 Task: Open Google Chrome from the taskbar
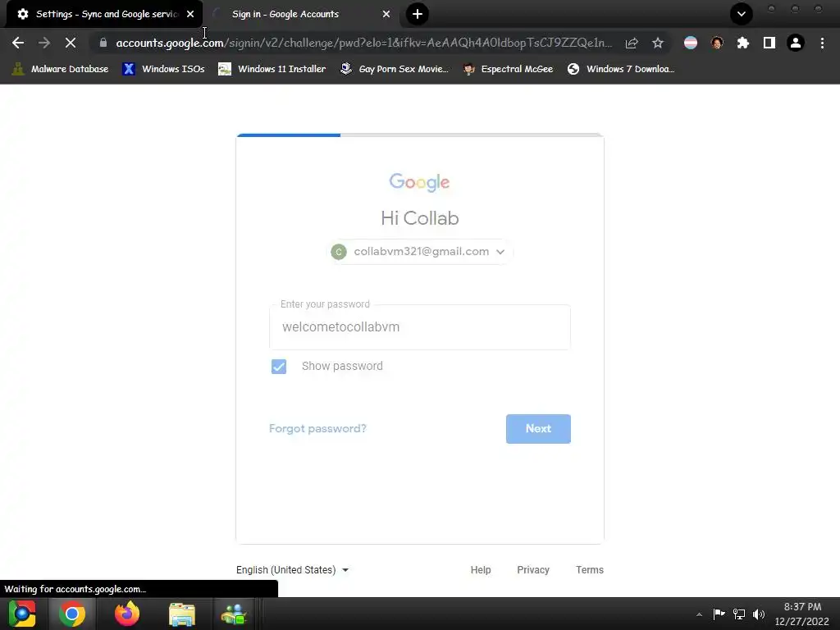pyautogui.click(x=72, y=614)
